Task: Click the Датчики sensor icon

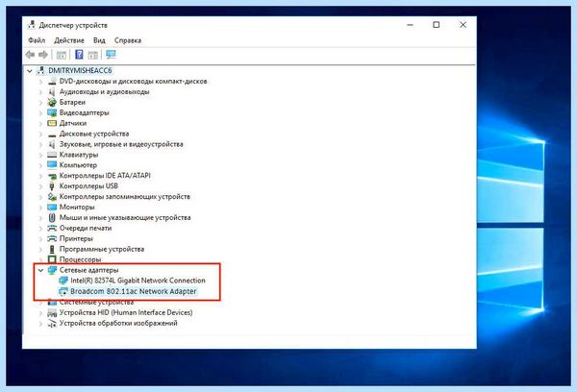Action: tap(52, 123)
